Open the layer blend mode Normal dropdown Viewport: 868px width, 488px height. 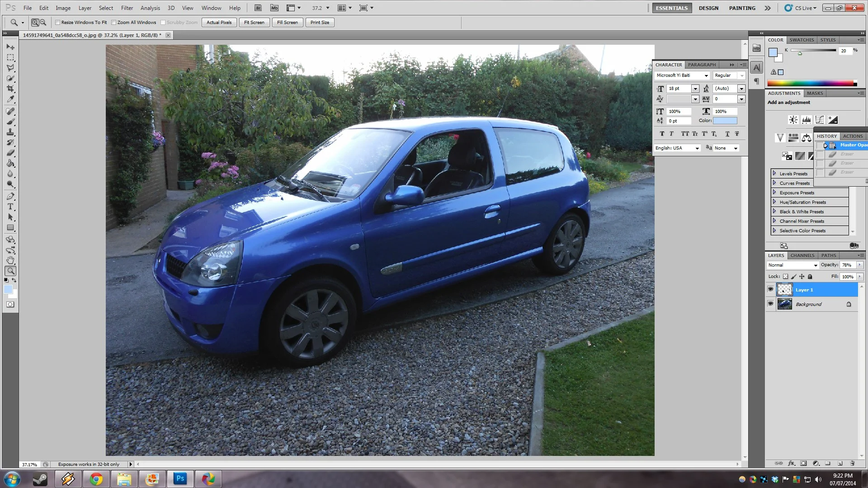tap(793, 265)
